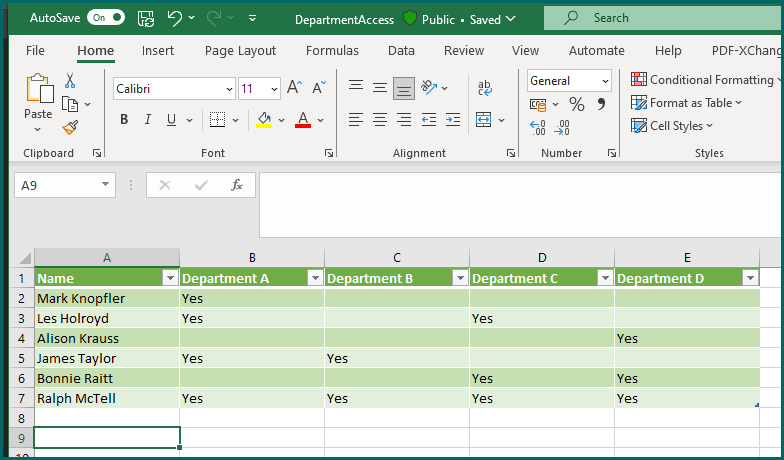Screen dimensions: 784x460
Task: Switch to the Automate tab
Action: [596, 50]
